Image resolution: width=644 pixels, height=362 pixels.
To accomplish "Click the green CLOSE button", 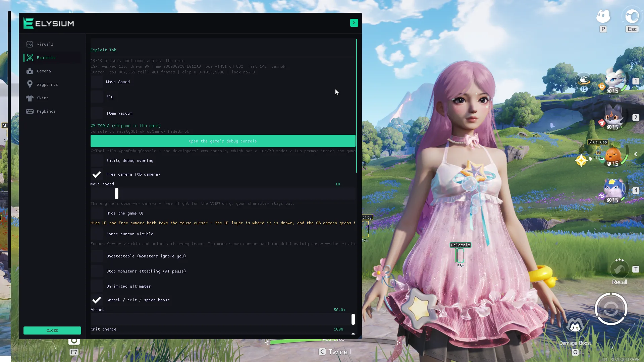I will point(52,330).
